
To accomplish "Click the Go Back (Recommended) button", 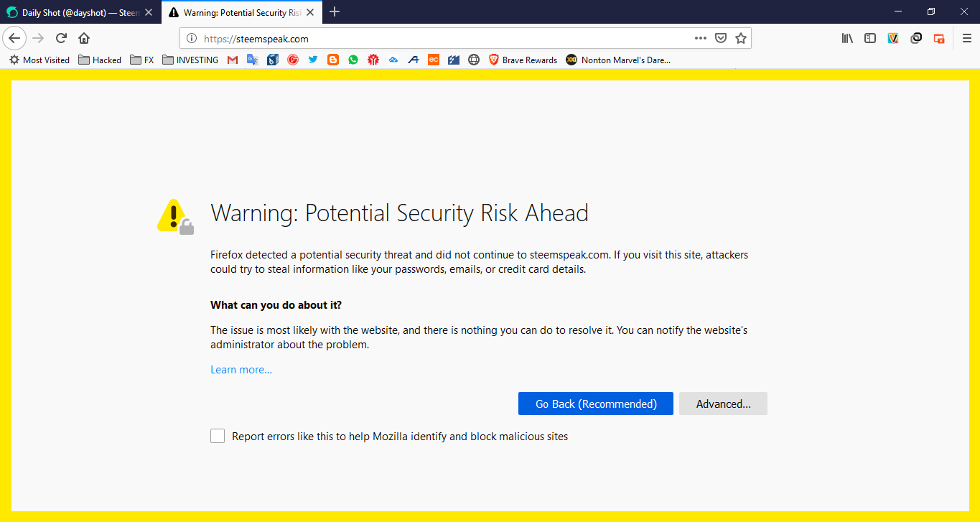I will tap(596, 404).
